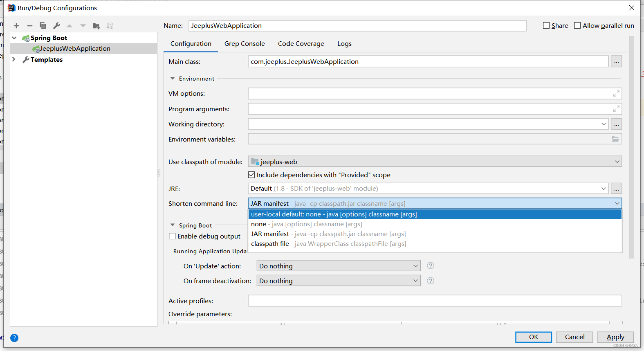Image resolution: width=644 pixels, height=351 pixels.
Task: Open edit templates wrench icon in toolbar
Action: pos(56,26)
